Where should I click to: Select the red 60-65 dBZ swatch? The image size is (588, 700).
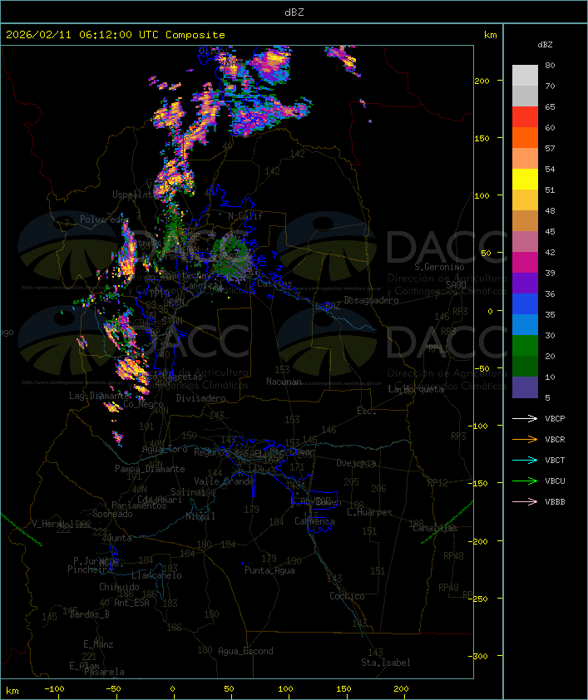tap(525, 117)
